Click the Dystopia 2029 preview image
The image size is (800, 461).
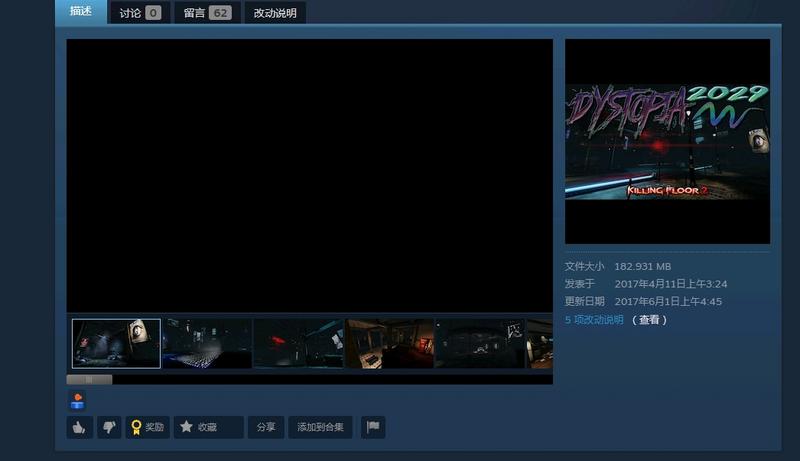[x=667, y=141]
